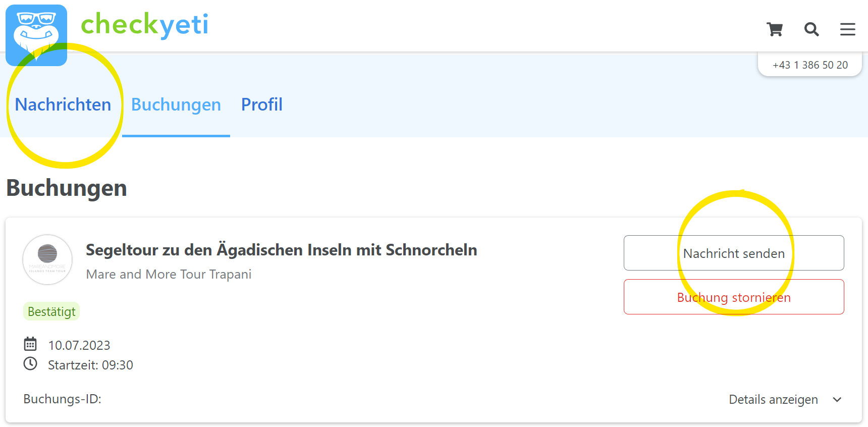Click the Buchung stornieren button
The width and height of the screenshot is (868, 427).
click(x=734, y=297)
